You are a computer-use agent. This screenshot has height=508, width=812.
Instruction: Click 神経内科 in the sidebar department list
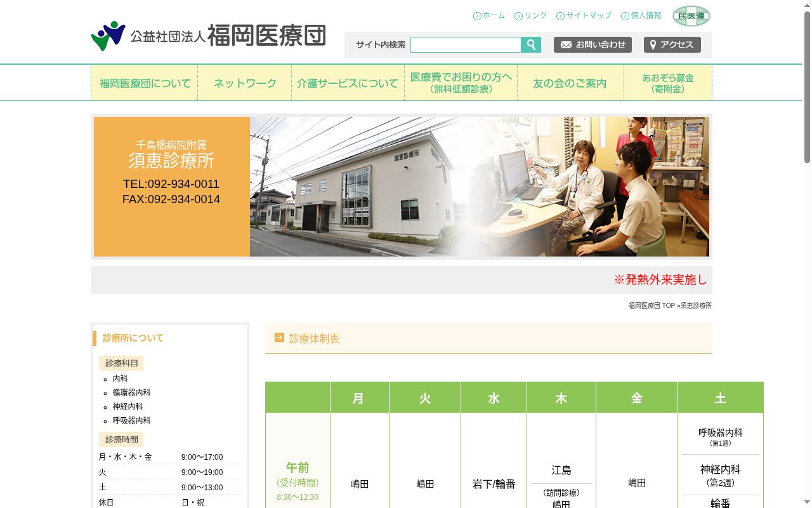[128, 406]
